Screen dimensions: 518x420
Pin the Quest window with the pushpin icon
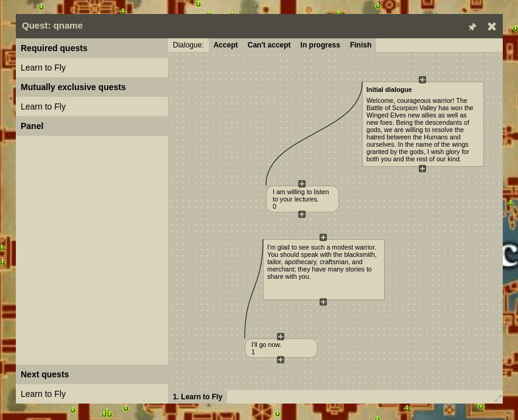point(472,27)
